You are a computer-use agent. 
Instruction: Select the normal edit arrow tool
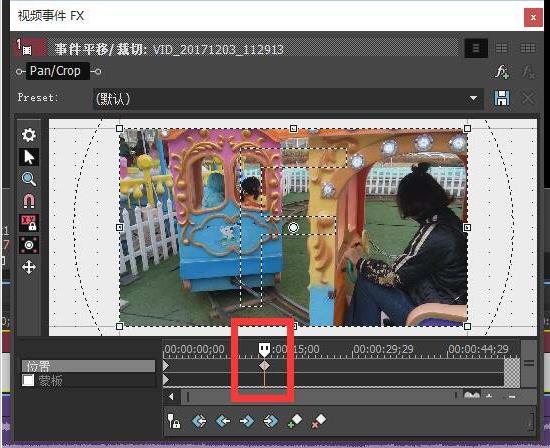point(29,157)
